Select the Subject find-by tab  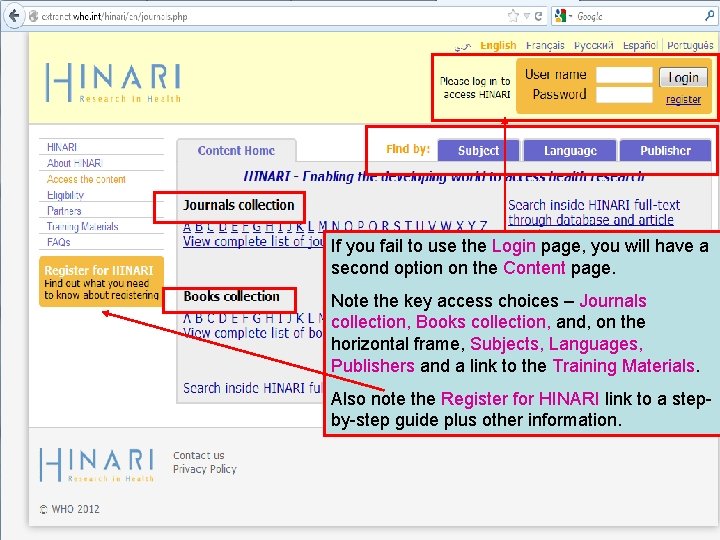pyautogui.click(x=478, y=151)
